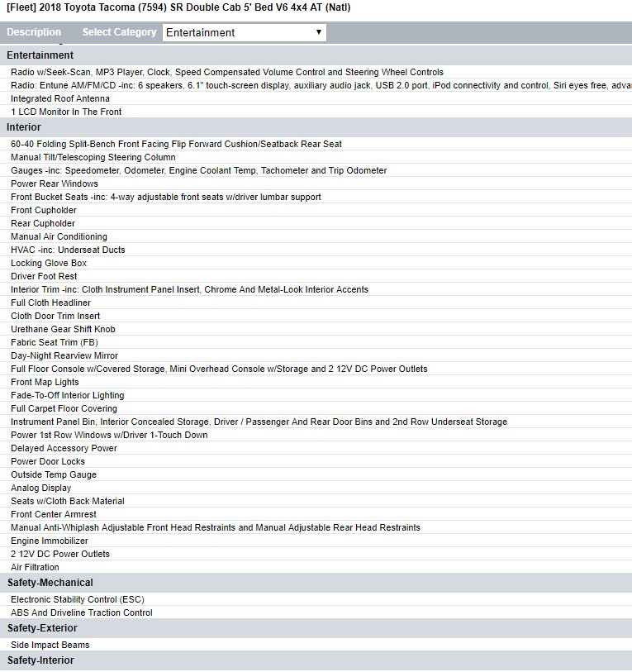Click the Front Center Armrest row
The height and width of the screenshot is (672, 632).
point(316,515)
